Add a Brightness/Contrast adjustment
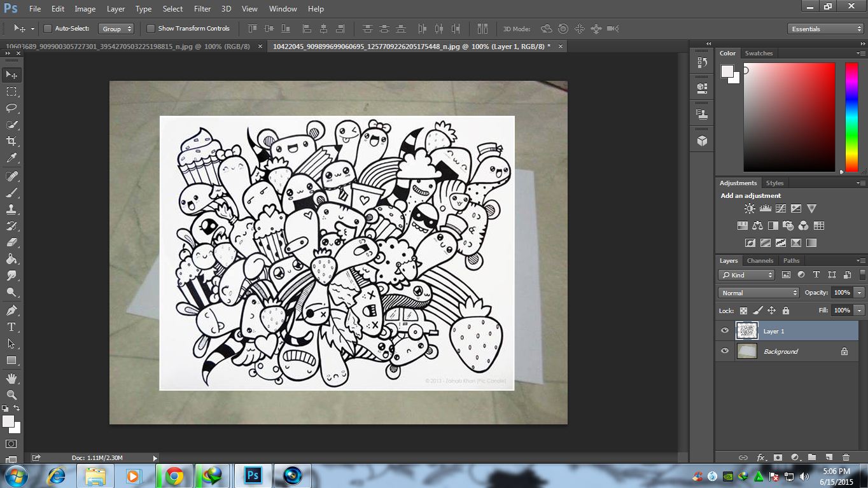This screenshot has width=868, height=488. click(750, 209)
